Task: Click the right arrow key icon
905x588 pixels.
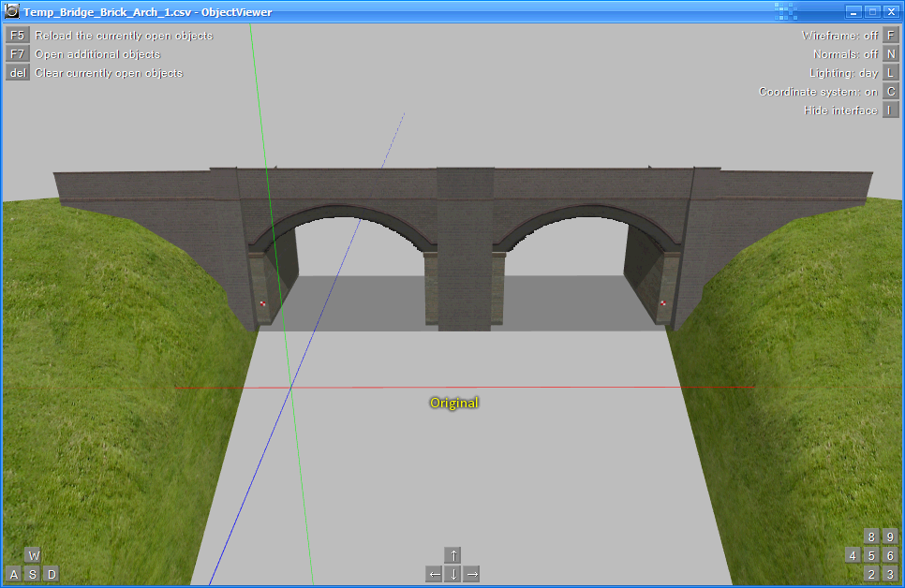Action: [x=472, y=574]
